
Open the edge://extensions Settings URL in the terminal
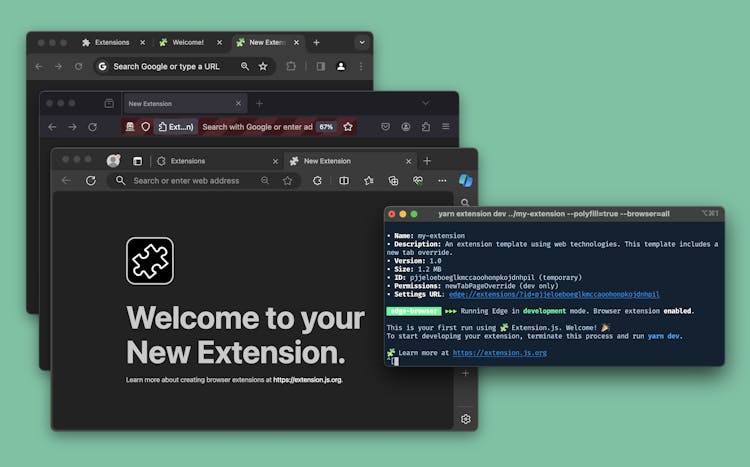(x=554, y=294)
